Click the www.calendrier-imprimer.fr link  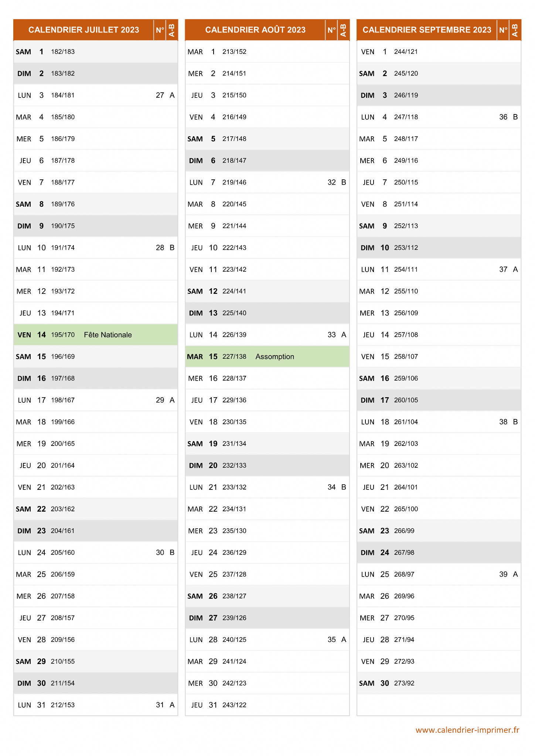[467, 730]
